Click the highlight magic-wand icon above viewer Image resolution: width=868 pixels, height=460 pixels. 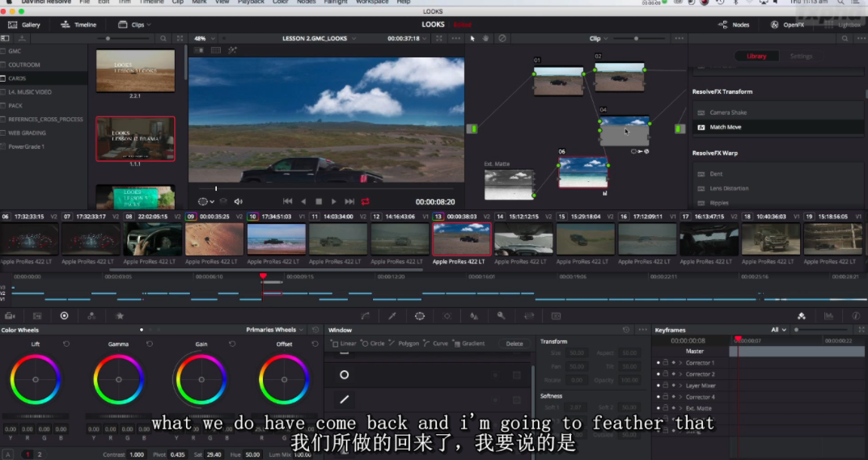point(232,50)
